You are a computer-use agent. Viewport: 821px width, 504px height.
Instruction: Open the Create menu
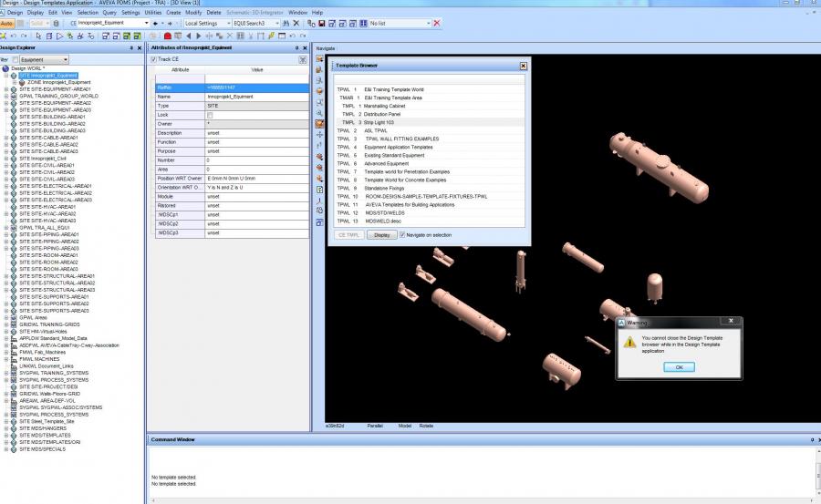173,12
